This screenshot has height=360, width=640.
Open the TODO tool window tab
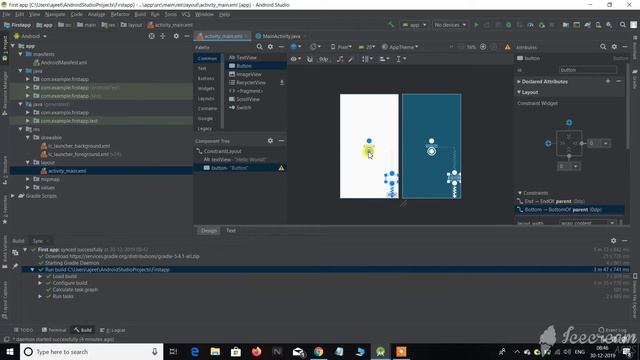tap(23, 330)
